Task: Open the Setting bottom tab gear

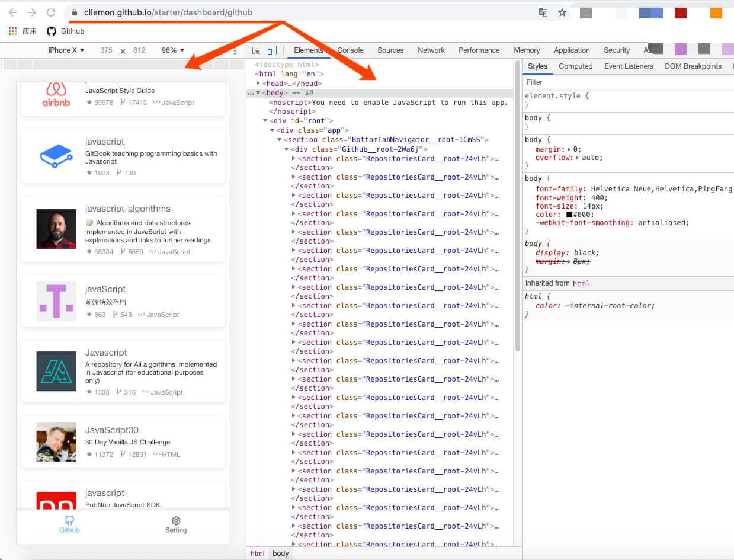Action: click(x=176, y=521)
